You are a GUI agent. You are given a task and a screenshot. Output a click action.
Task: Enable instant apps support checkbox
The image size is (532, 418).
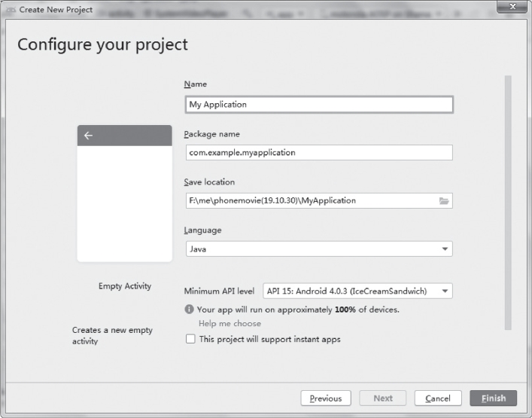tap(190, 340)
